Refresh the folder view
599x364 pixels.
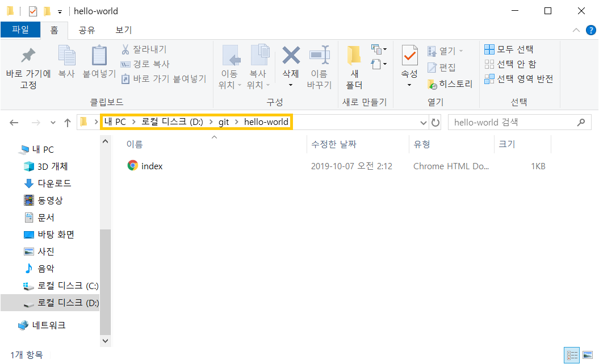pyautogui.click(x=435, y=123)
